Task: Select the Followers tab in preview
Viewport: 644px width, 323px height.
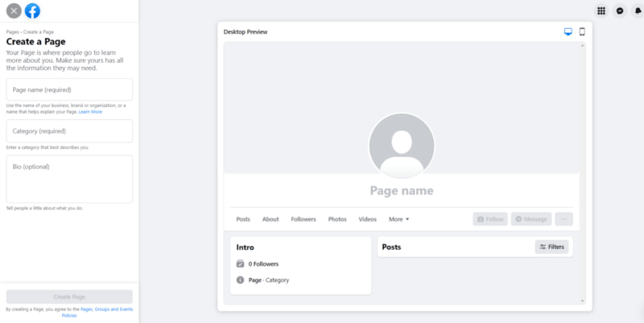Action: (303, 219)
